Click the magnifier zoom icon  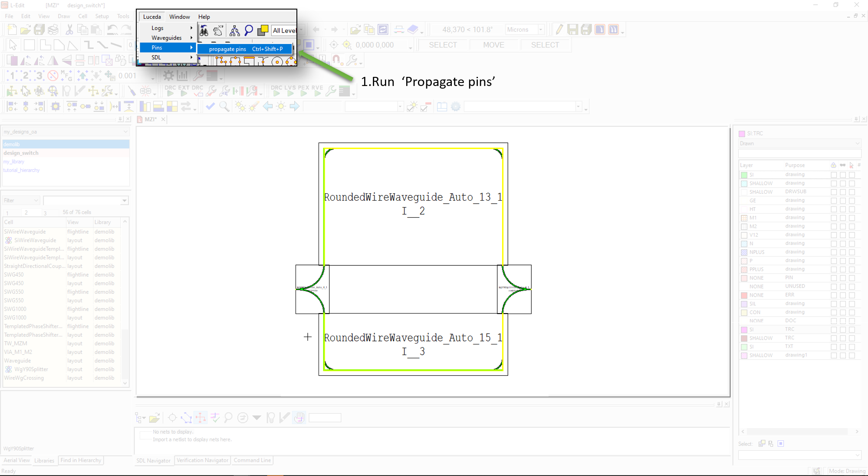point(249,30)
